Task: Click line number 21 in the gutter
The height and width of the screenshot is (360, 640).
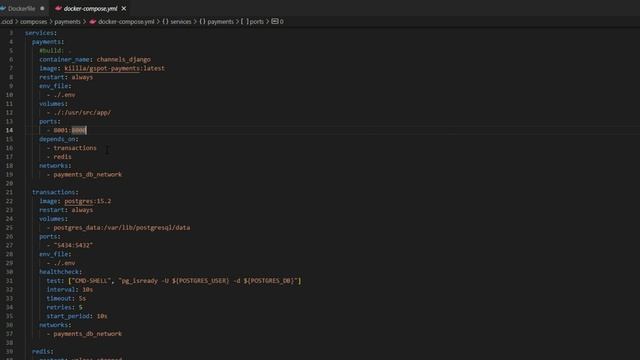Action: [9, 192]
